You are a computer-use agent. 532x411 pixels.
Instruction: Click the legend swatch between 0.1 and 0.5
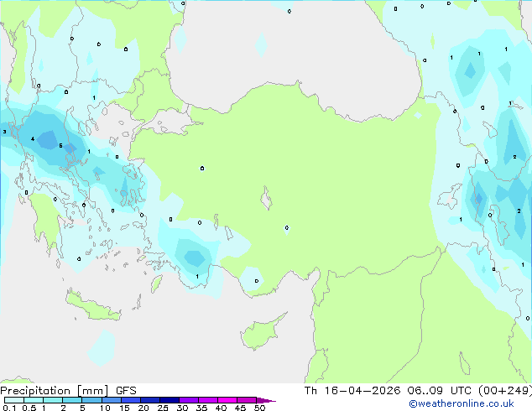pos(14,400)
